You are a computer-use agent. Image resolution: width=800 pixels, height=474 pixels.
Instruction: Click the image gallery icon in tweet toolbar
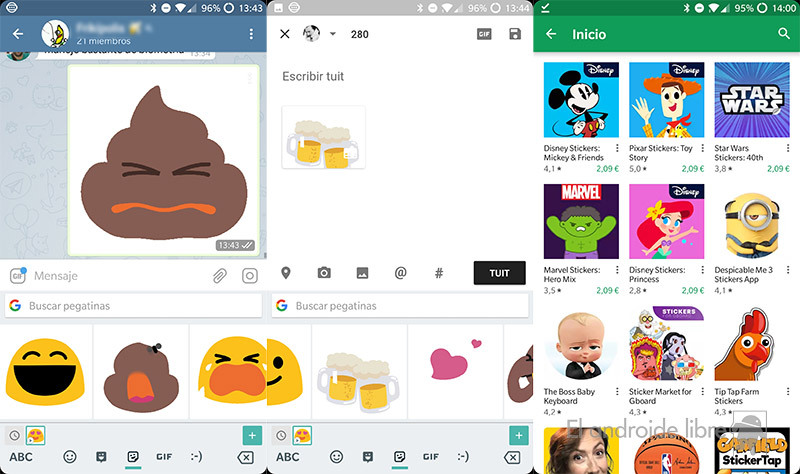362,273
